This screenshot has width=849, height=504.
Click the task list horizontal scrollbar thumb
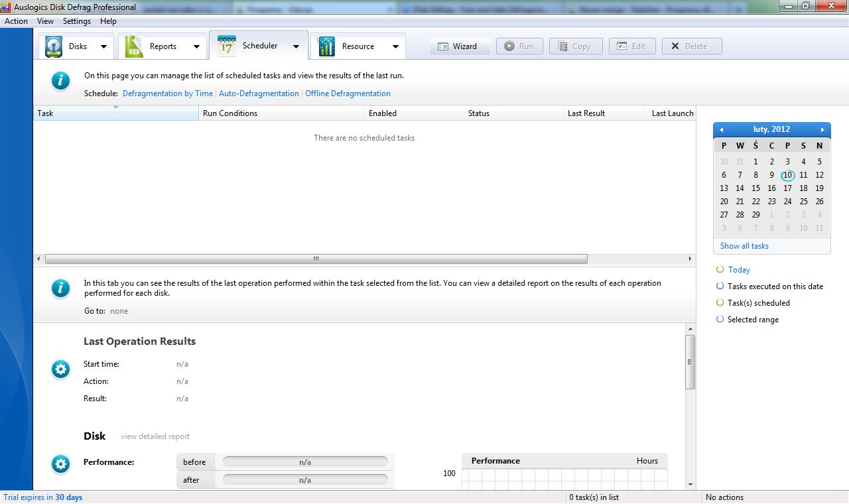[316, 259]
